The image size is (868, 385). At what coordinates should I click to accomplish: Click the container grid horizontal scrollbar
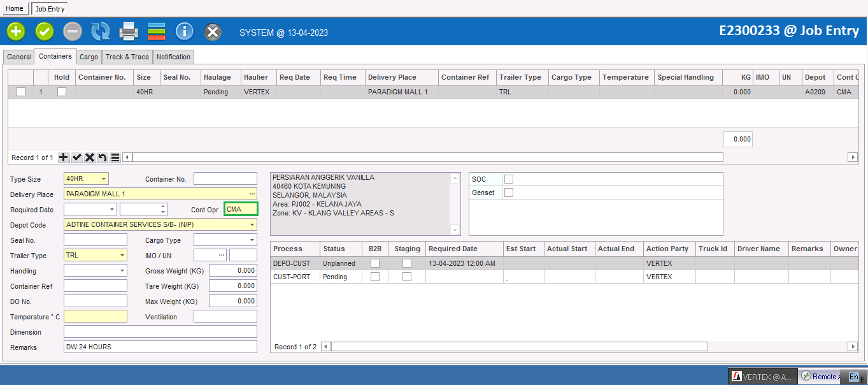point(427,157)
